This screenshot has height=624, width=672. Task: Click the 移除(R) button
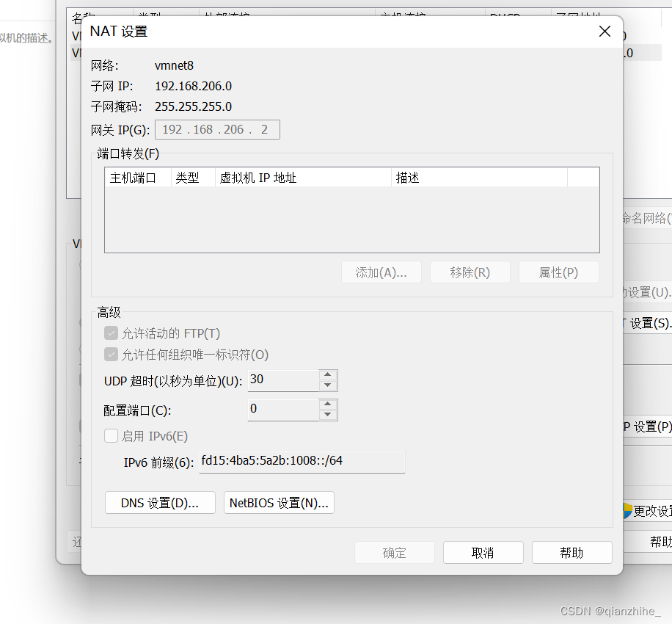470,272
